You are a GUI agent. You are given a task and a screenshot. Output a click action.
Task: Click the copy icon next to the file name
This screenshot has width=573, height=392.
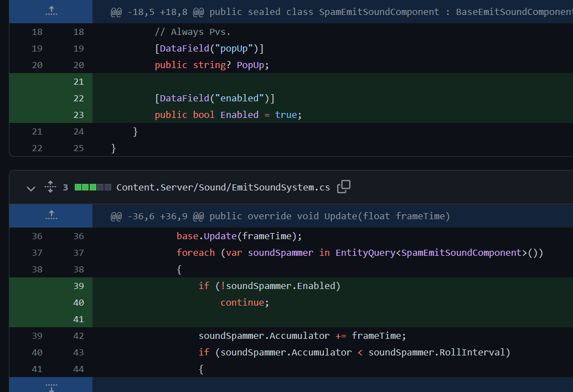point(343,187)
